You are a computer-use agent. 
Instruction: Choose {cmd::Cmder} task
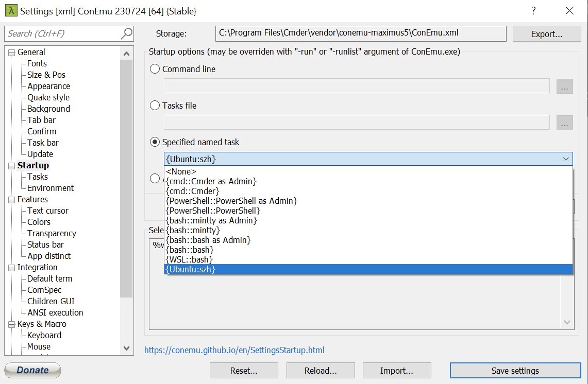368,191
